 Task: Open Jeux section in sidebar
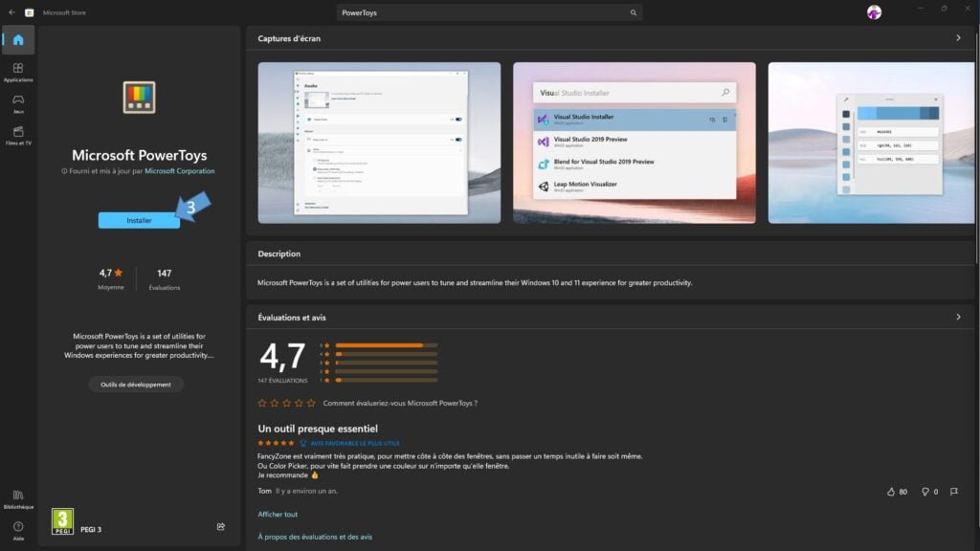18,103
